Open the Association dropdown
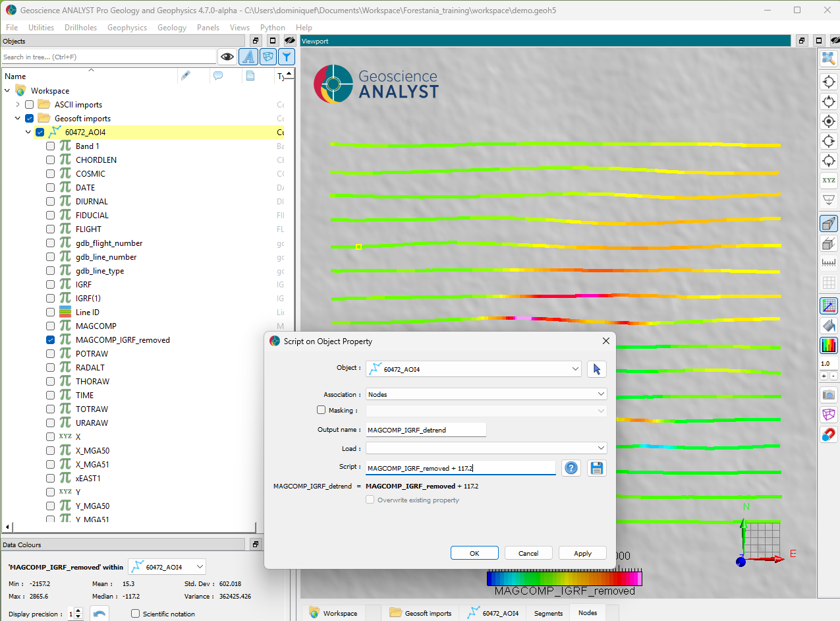The image size is (840, 621). (x=486, y=394)
